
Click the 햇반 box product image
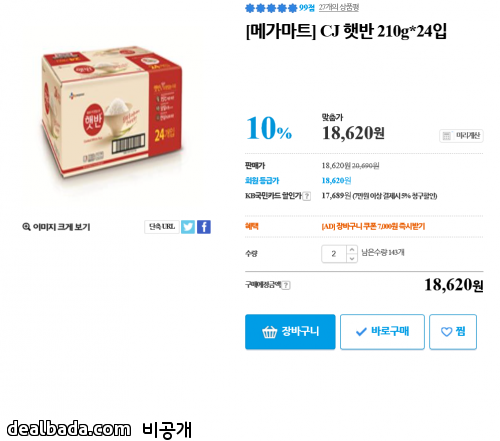click(112, 112)
